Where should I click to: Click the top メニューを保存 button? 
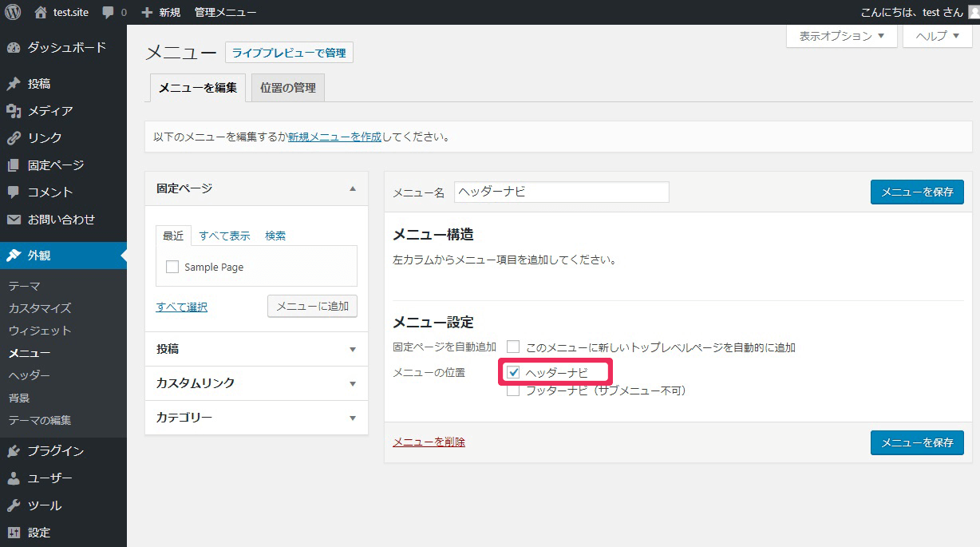coord(916,192)
